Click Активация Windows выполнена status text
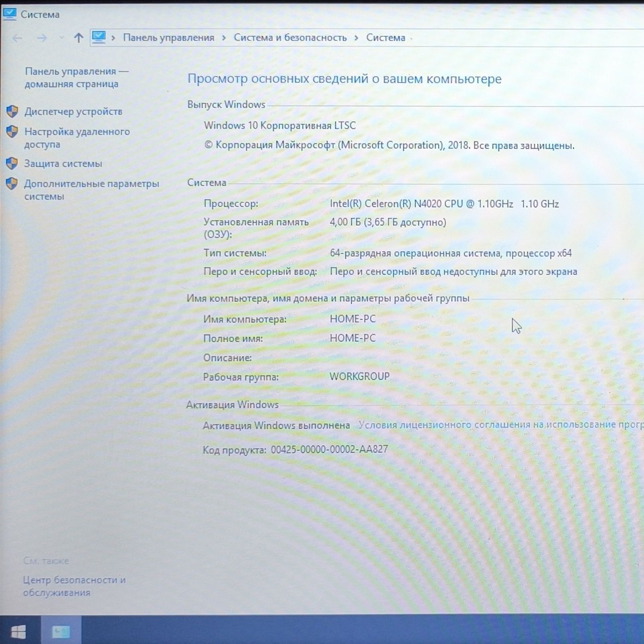644x644 pixels. click(276, 425)
